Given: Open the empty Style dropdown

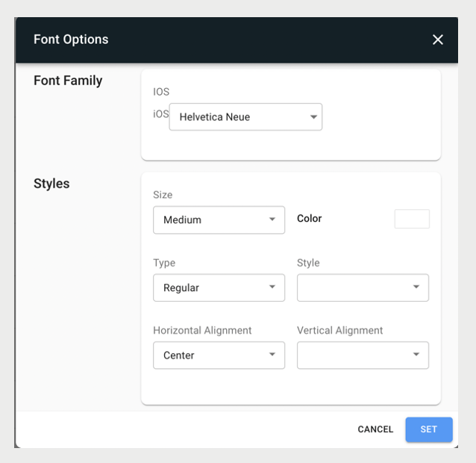Looking at the screenshot, I should [x=363, y=288].
